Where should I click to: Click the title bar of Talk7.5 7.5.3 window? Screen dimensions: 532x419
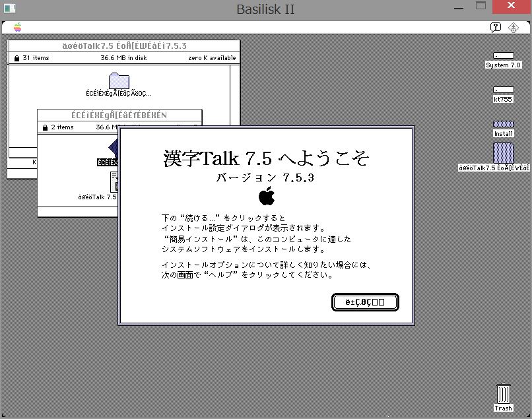pyautogui.click(x=124, y=46)
